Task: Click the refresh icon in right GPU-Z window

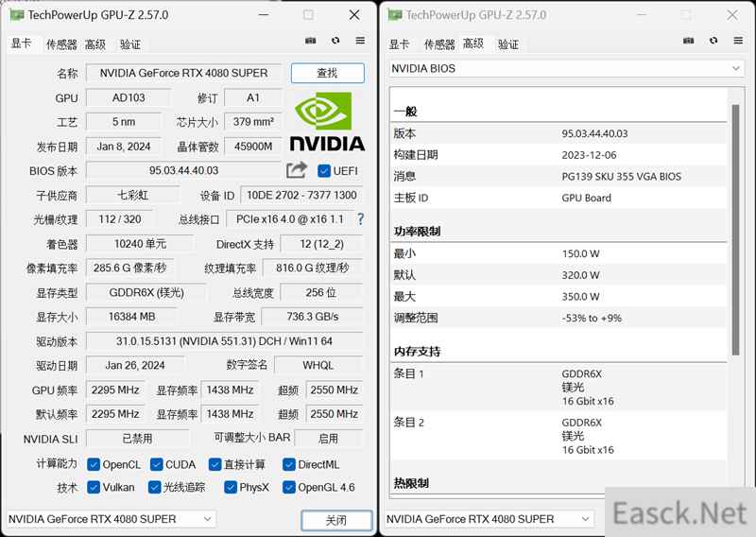Action: [713, 41]
